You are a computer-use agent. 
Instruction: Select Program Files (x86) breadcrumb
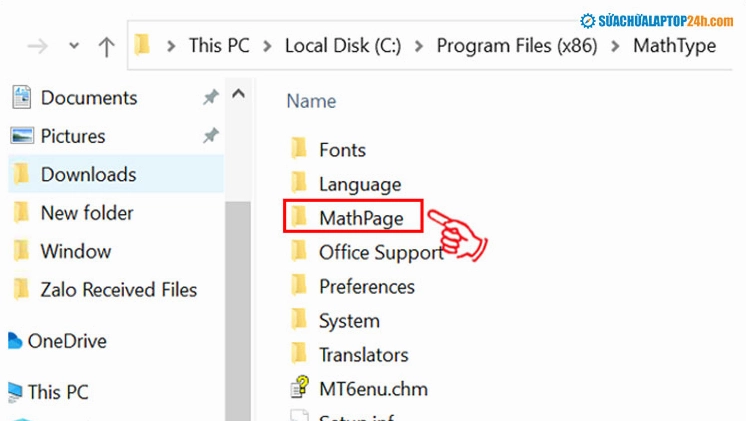(517, 46)
